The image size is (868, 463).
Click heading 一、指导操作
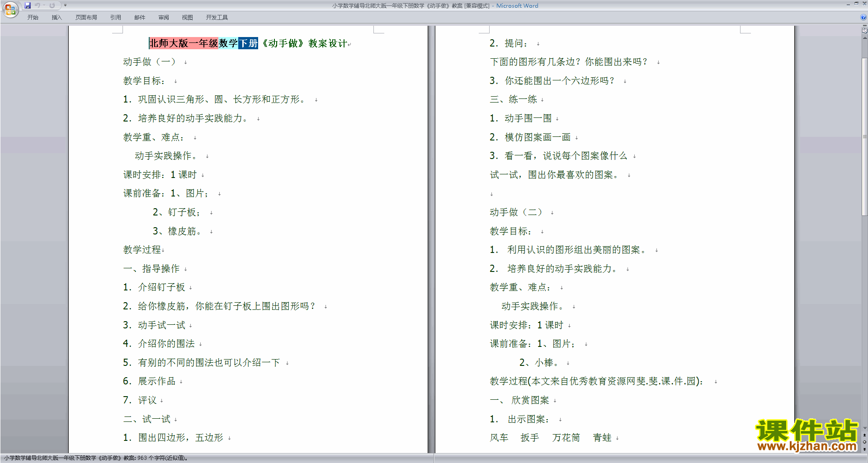pos(151,269)
